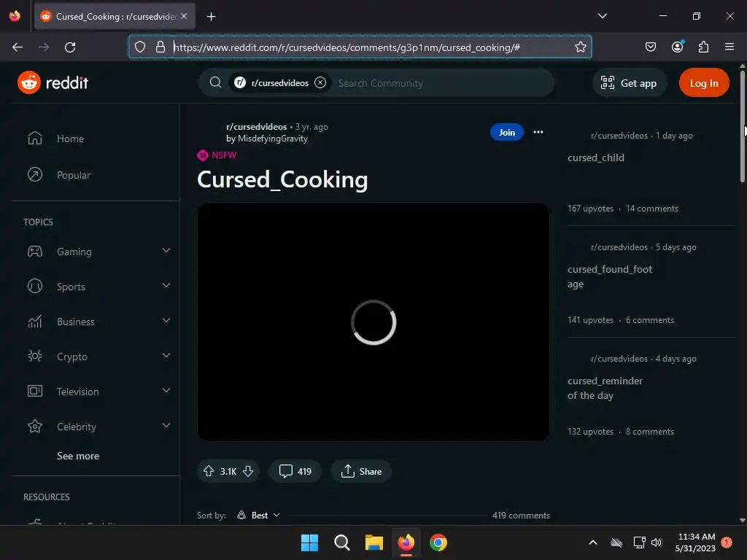Viewport: 747px width, 560px height.
Task: Open a new browser tab
Action: point(211,17)
